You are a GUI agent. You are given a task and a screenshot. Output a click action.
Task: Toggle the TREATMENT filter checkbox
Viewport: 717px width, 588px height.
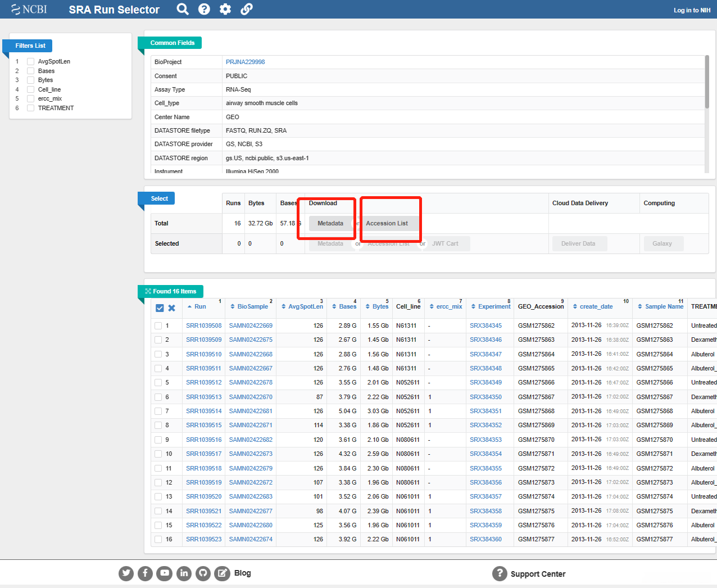click(x=31, y=108)
